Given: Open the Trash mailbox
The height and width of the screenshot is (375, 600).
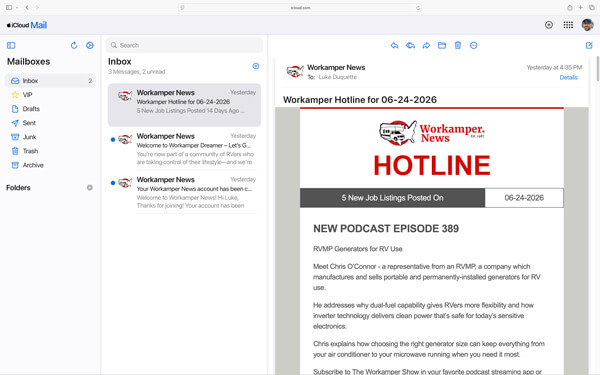Looking at the screenshot, I should 50,151.
